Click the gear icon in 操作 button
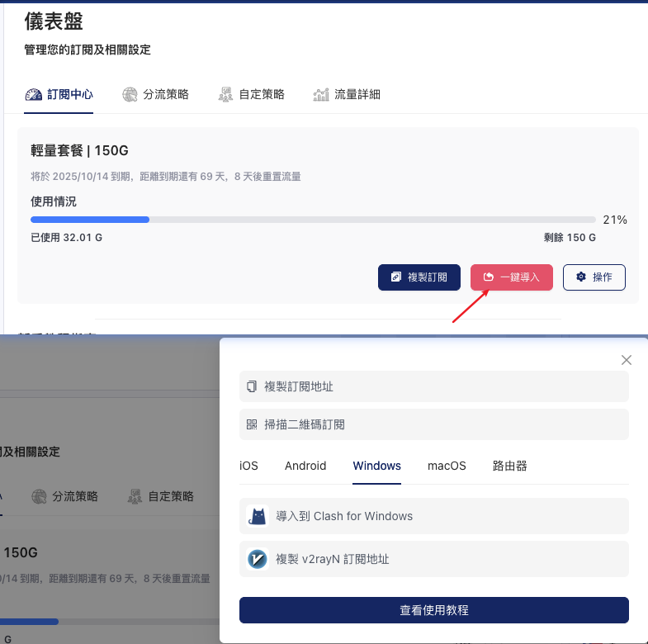This screenshot has height=644, width=648. (581, 277)
